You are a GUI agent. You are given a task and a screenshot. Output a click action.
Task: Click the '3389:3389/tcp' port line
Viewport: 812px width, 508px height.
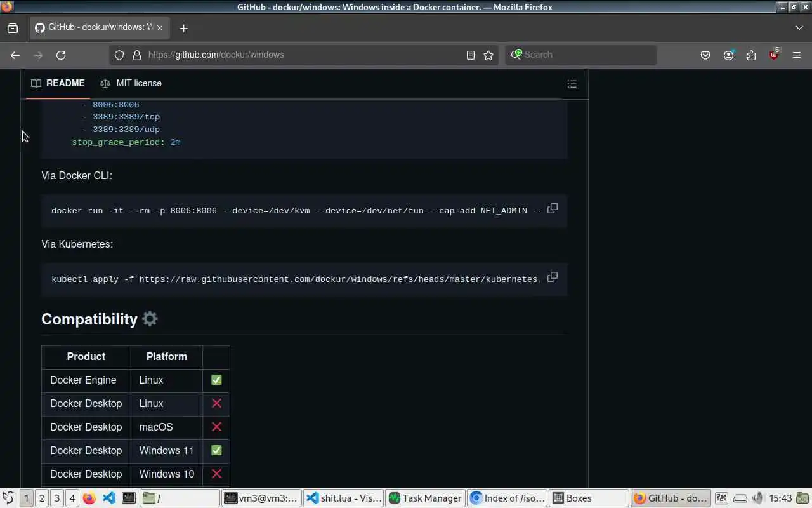126,117
